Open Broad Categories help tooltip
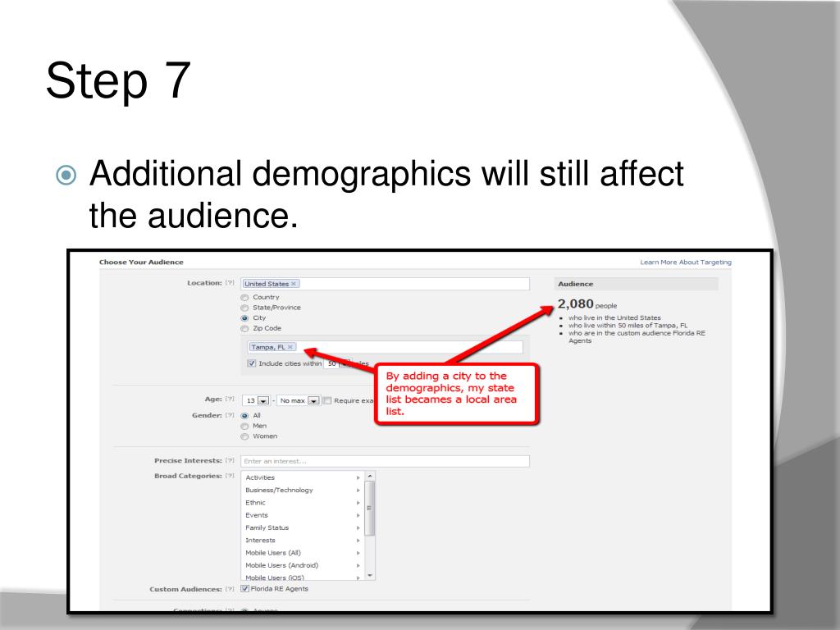Screen dimensions: 840x630 230,476
